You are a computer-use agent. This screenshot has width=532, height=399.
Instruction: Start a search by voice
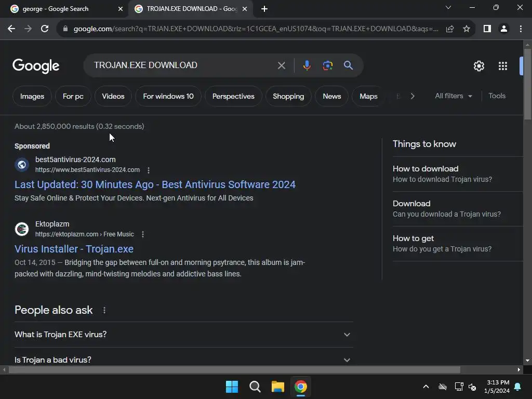point(307,65)
